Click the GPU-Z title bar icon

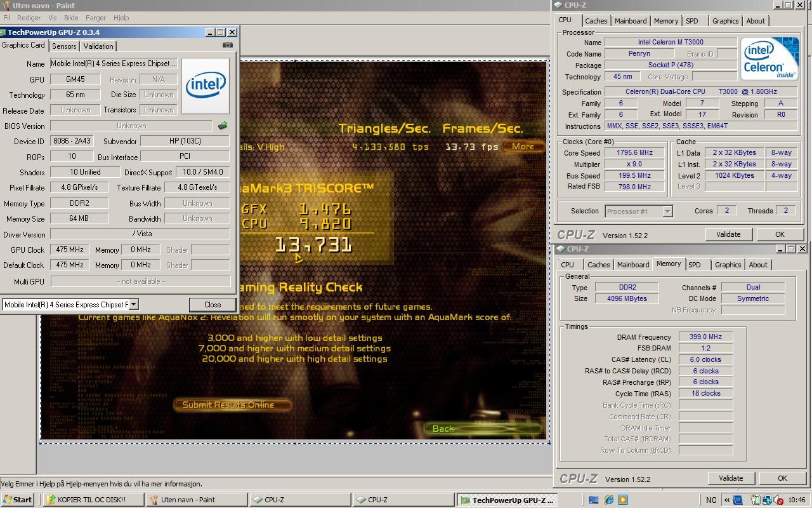[x=3, y=32]
